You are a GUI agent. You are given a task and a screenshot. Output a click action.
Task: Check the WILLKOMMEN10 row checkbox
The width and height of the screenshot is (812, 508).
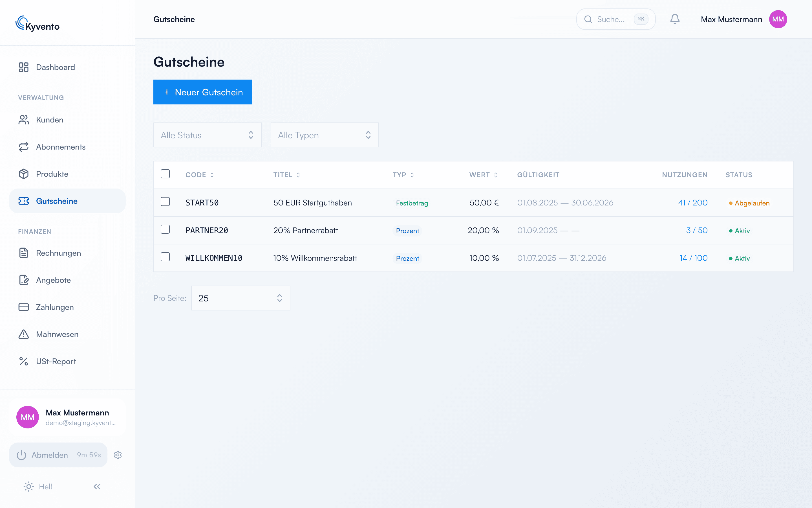[x=165, y=257]
